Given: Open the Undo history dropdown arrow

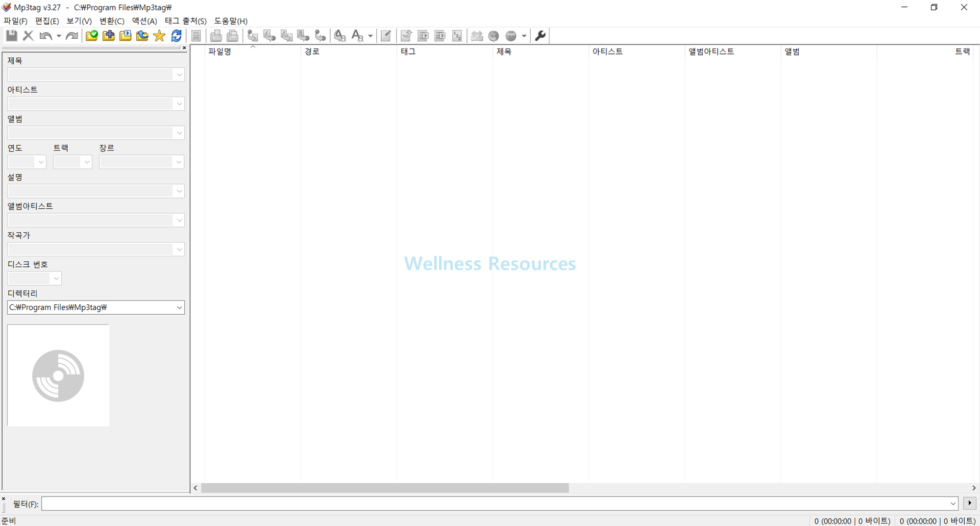Looking at the screenshot, I should pyautogui.click(x=59, y=36).
